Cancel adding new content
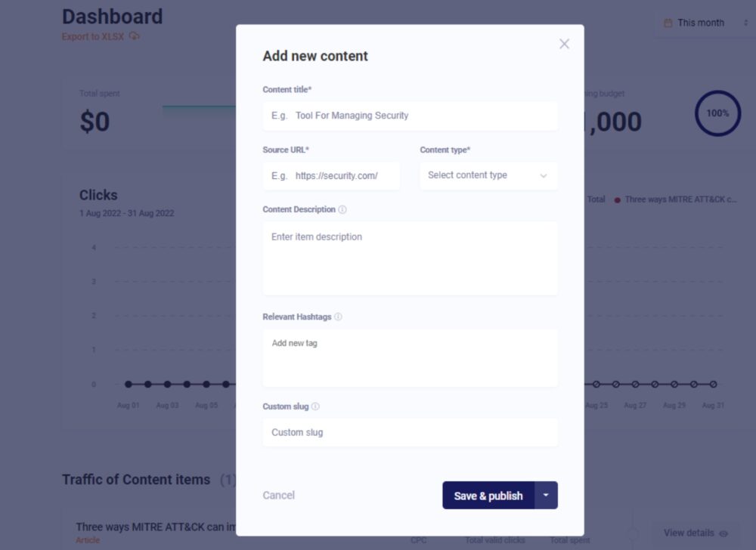 [278, 496]
